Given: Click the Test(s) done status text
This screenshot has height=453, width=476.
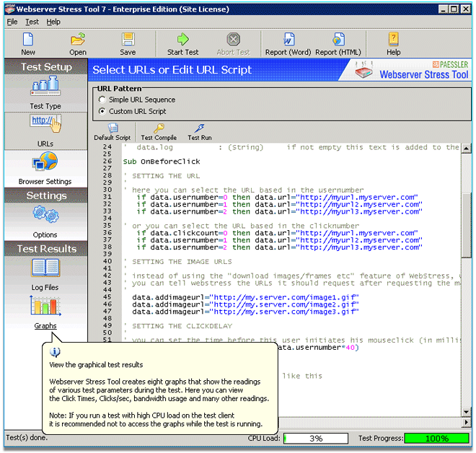Looking at the screenshot, I should tap(27, 438).
